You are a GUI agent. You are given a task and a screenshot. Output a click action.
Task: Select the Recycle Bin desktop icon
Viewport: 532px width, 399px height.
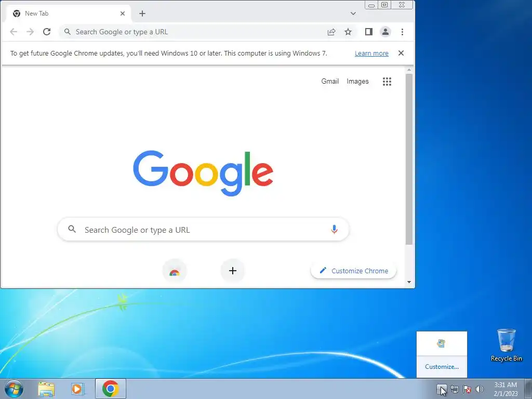pos(506,345)
